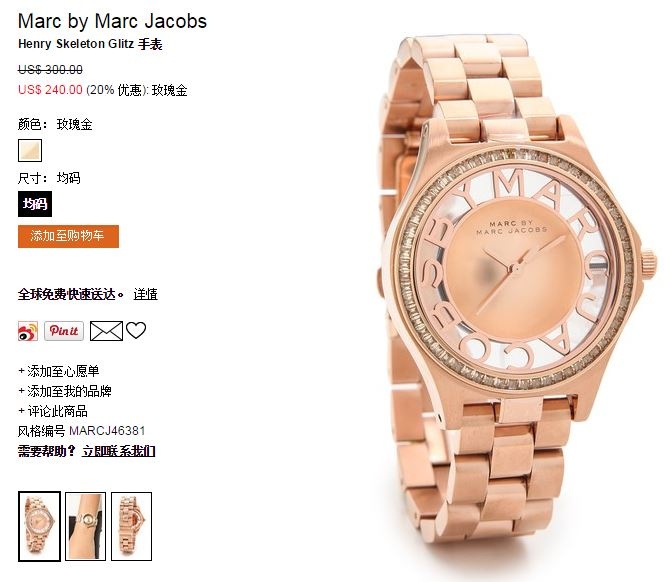Expand 添加至心愿单 option
The width and height of the screenshot is (667, 582).
[x=59, y=371]
